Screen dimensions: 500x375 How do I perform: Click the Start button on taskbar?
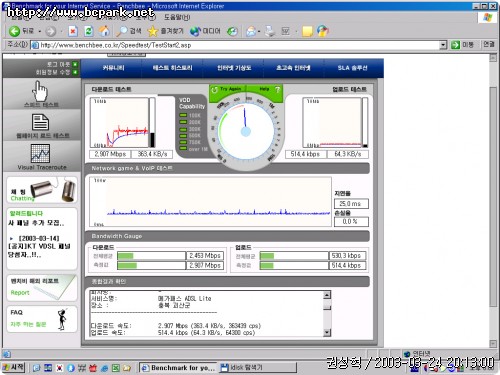coord(13,367)
